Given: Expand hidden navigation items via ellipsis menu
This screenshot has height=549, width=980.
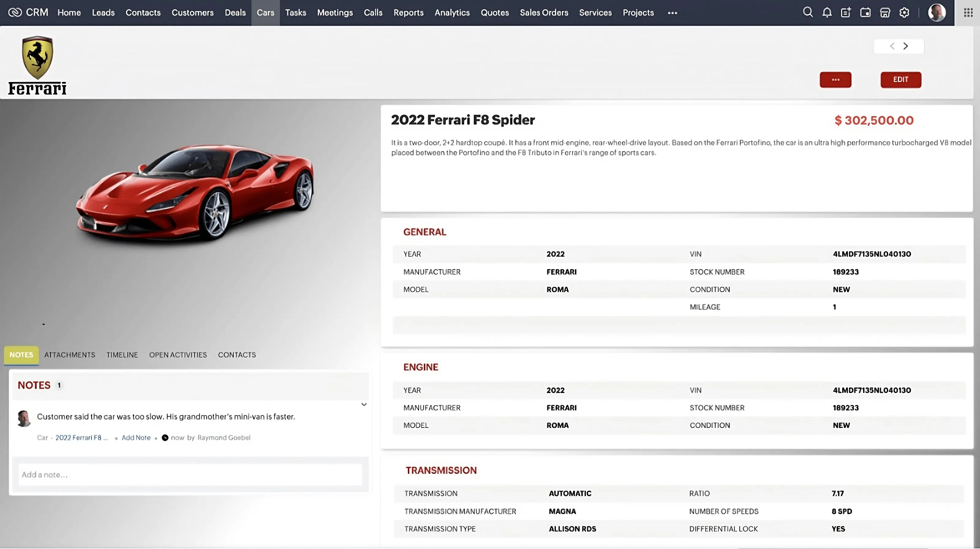Looking at the screenshot, I should point(673,13).
